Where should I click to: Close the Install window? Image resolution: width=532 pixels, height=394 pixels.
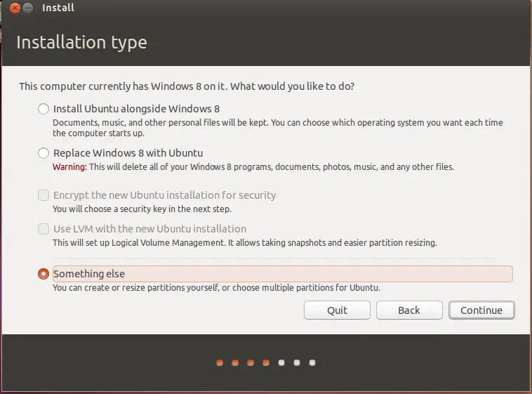tap(15, 8)
